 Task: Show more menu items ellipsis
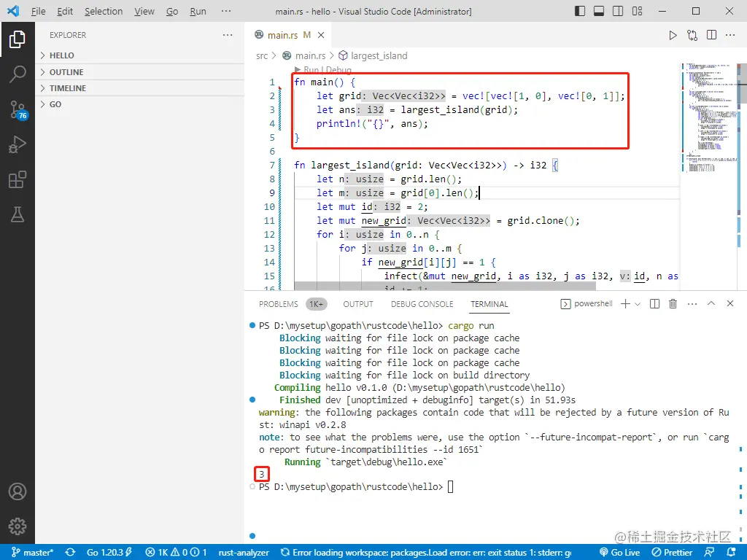coord(226,11)
